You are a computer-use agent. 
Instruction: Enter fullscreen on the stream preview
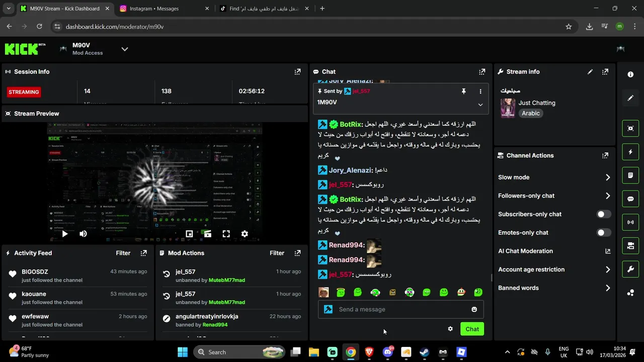tap(226, 234)
